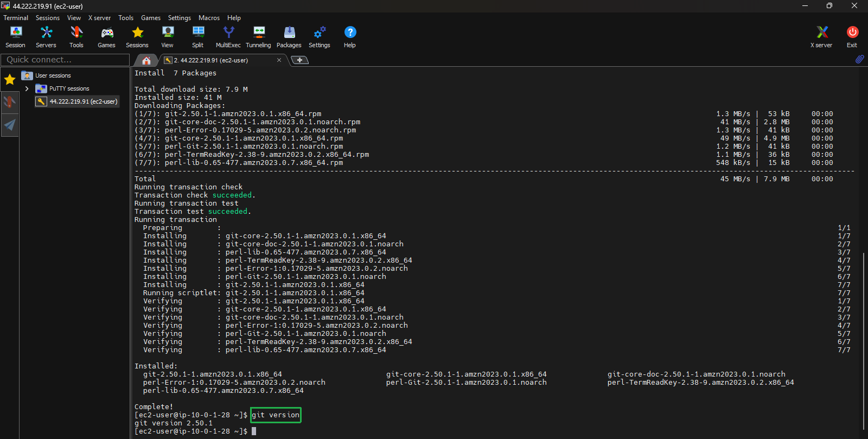The width and height of the screenshot is (868, 439).
Task: Open the Tunneling toolbar icon
Action: (x=259, y=37)
